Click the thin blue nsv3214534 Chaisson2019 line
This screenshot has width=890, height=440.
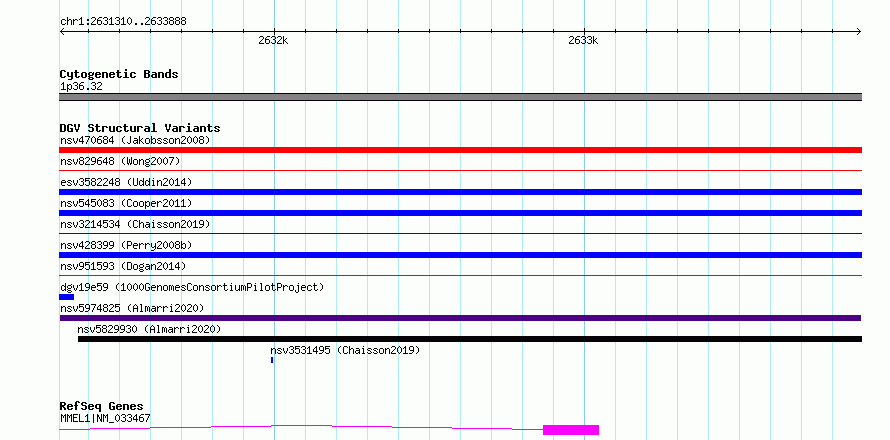tap(460, 233)
